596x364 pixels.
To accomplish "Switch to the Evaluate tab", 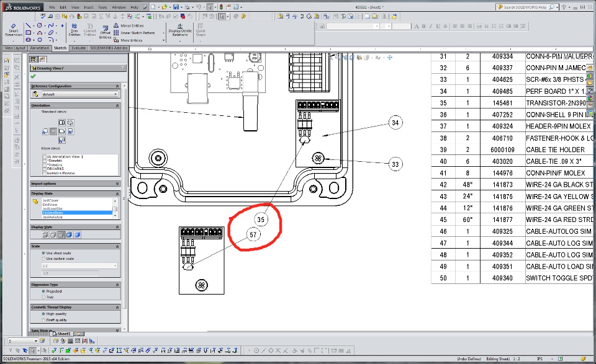I will click(x=78, y=48).
